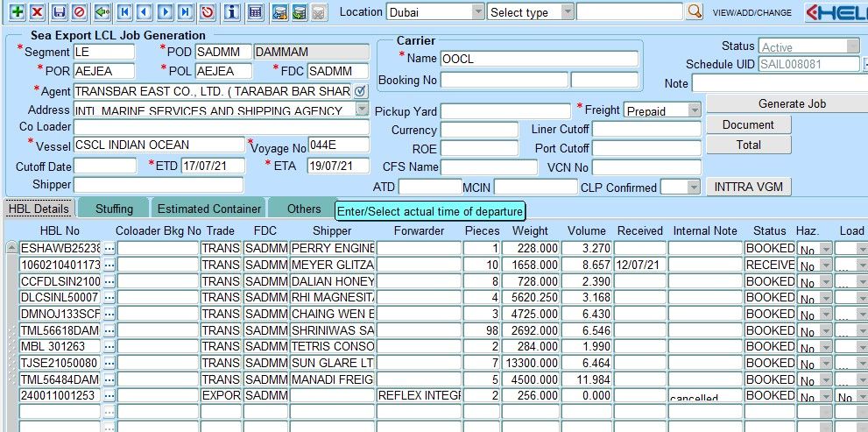Viewport: 868px width, 432px height.
Task: Open the Status dropdown showing Active
Action: point(852,46)
